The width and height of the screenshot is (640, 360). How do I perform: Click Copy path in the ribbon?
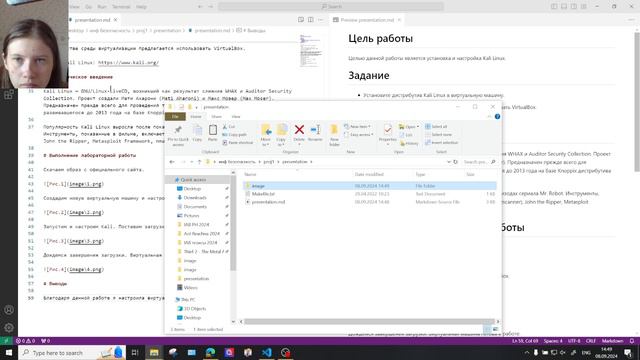click(235, 135)
